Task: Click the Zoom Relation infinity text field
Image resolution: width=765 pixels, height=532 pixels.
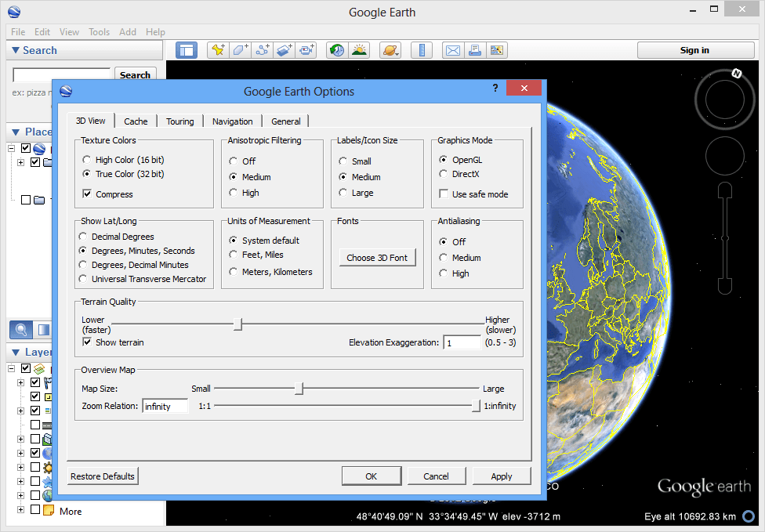Action: coord(165,406)
